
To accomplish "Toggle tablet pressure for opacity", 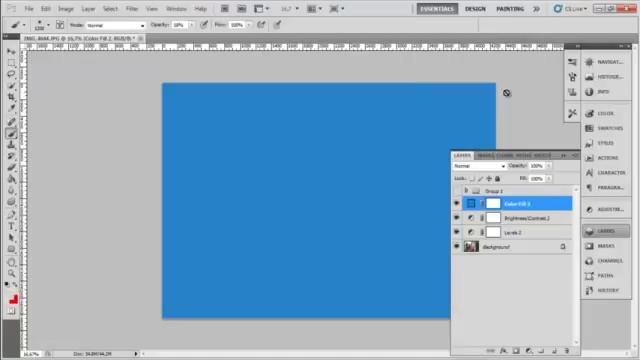I will [x=204, y=25].
